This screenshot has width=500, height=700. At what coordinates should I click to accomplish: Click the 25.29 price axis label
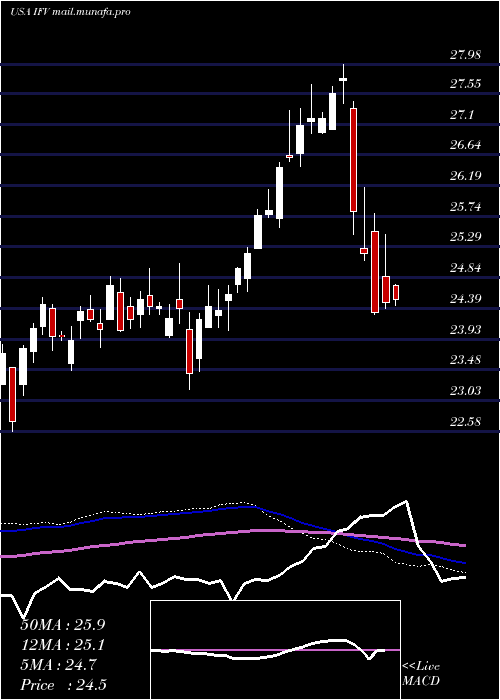point(465,237)
